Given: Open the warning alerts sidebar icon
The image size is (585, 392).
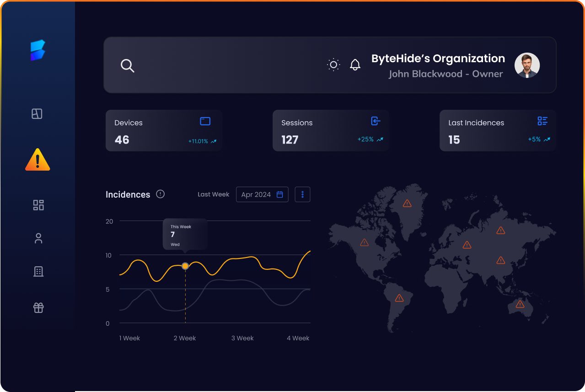Looking at the screenshot, I should (38, 160).
